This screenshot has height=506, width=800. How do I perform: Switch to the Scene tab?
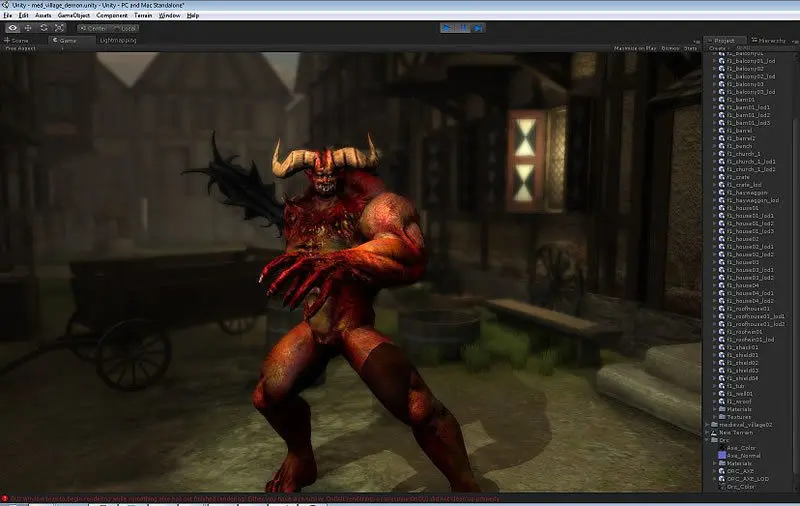(17, 40)
